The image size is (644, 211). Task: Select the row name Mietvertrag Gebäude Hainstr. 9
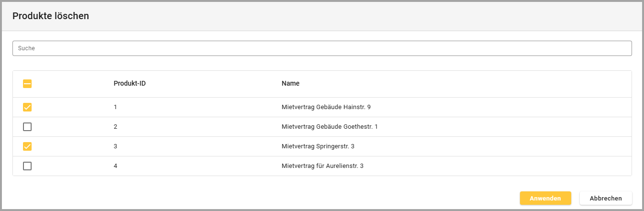[326, 107]
